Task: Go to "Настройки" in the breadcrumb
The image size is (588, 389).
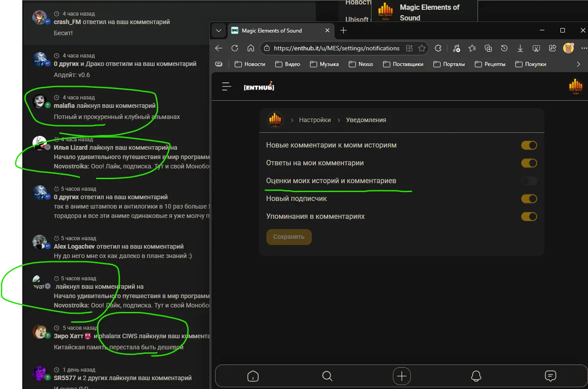Action: pos(314,120)
